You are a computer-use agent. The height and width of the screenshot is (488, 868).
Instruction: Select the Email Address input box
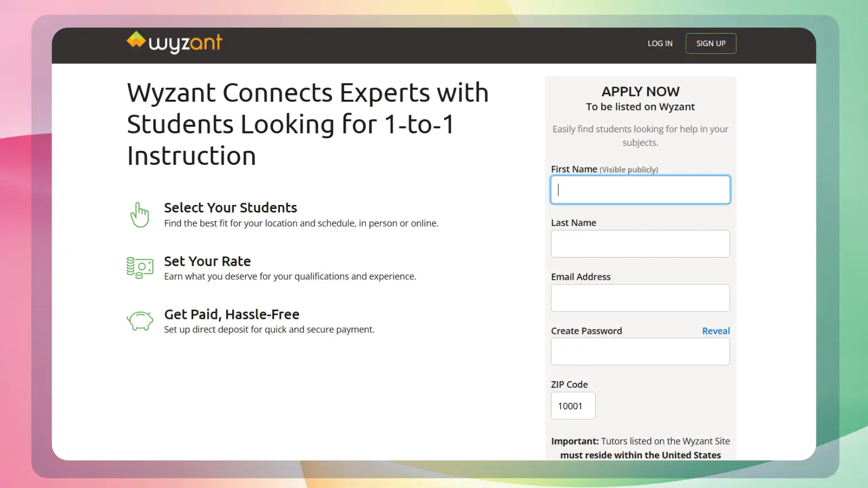click(x=640, y=298)
